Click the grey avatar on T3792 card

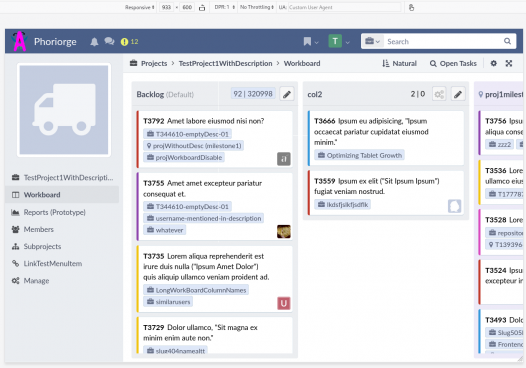point(284,159)
